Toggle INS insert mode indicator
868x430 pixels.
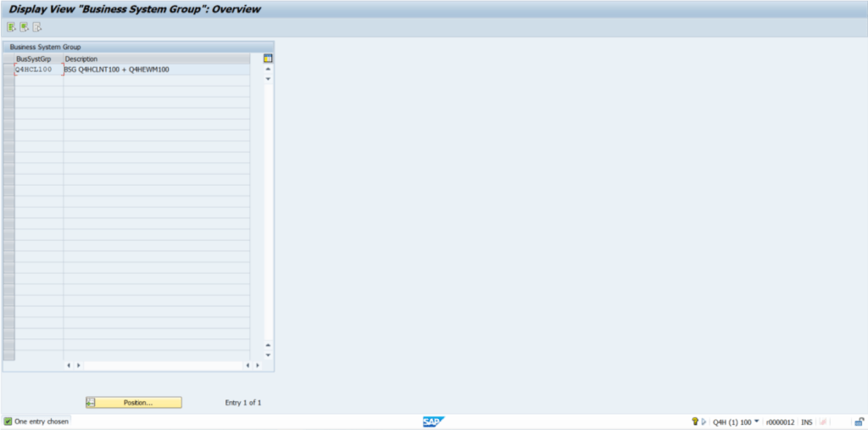[x=806, y=422]
